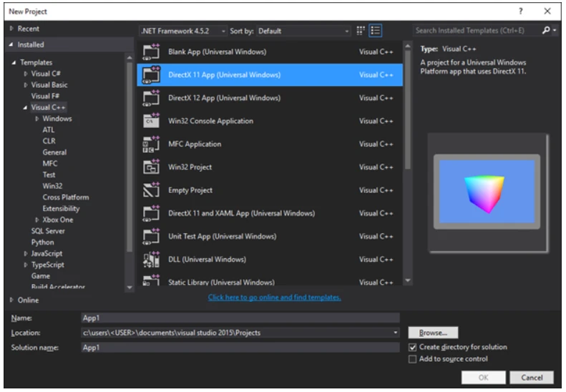Click the OK button
Screen dimensions: 566x392
tap(483, 378)
